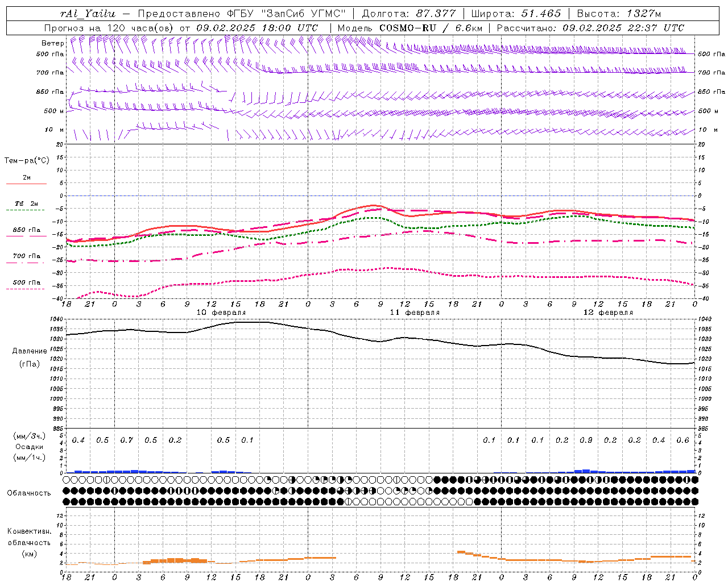Click the precipitation value 0.9

(586, 440)
